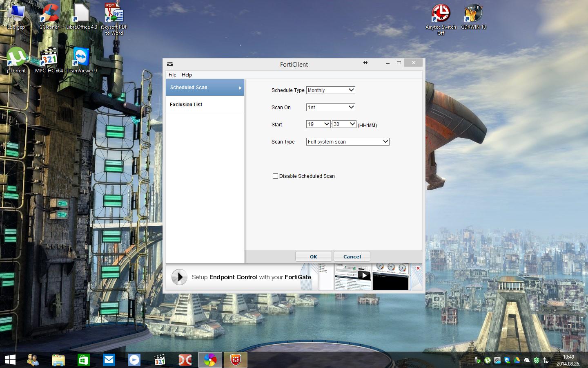Toggle the Disable Scheduled Scan checkbox
The width and height of the screenshot is (588, 368).
pos(275,176)
